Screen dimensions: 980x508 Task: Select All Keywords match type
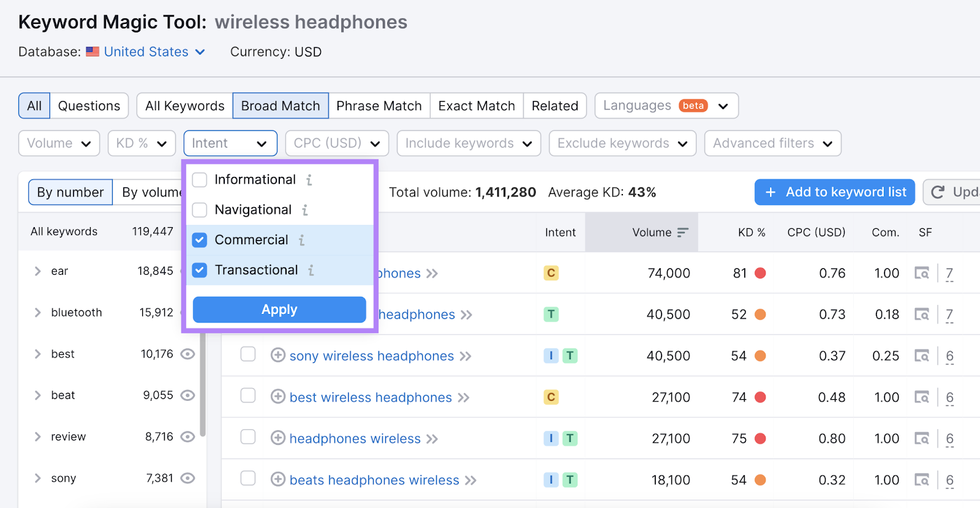185,106
